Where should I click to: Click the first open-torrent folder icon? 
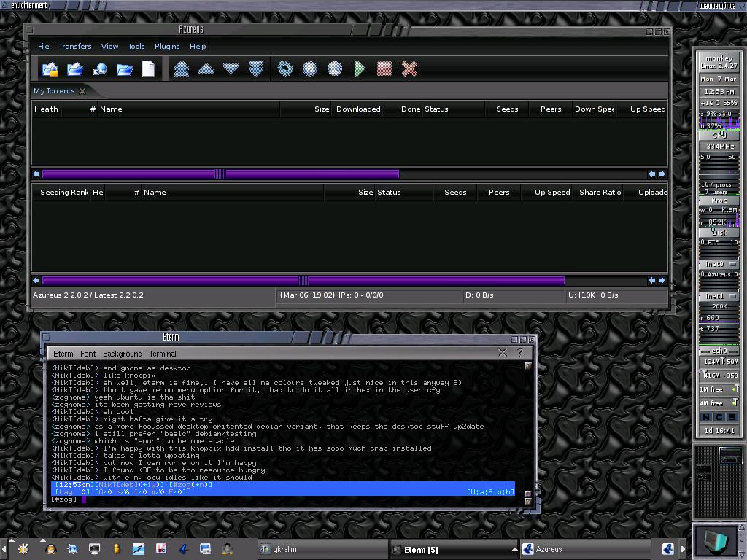pos(50,69)
